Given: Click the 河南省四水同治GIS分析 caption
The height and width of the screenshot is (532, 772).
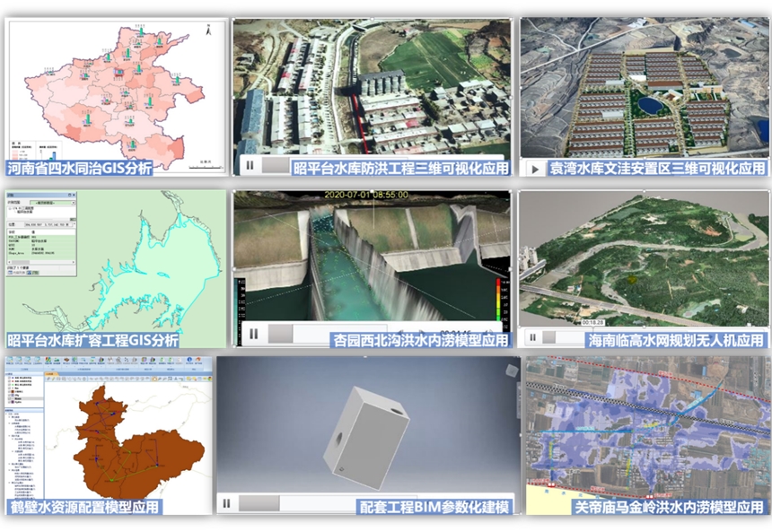Looking at the screenshot, I should click(80, 168).
